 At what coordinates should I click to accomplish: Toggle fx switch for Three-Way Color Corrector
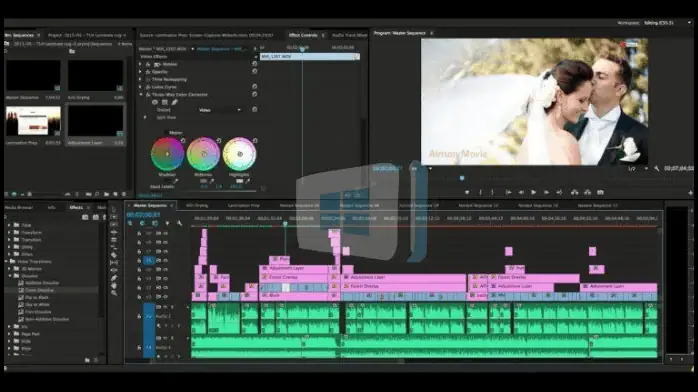tap(148, 95)
